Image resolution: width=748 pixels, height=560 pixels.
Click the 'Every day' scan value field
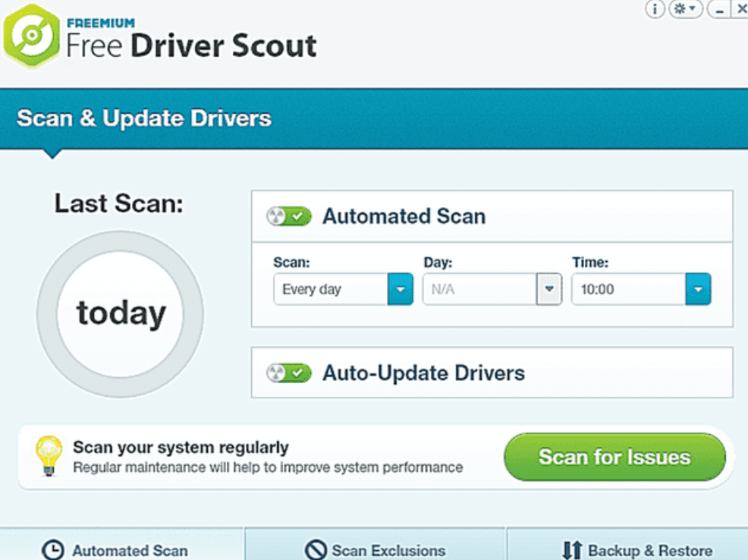[x=330, y=289]
